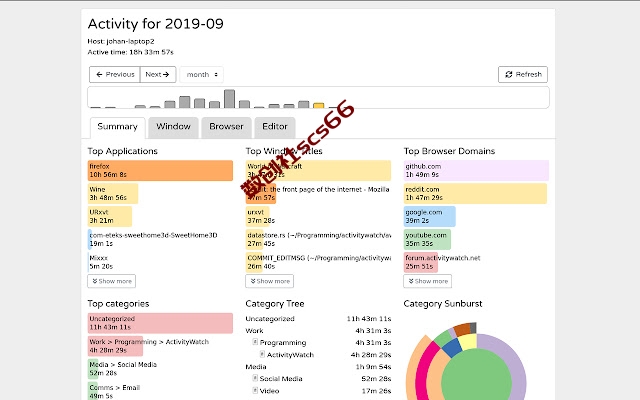Collapse the Video node in Category Tree

pyautogui.click(x=255, y=391)
